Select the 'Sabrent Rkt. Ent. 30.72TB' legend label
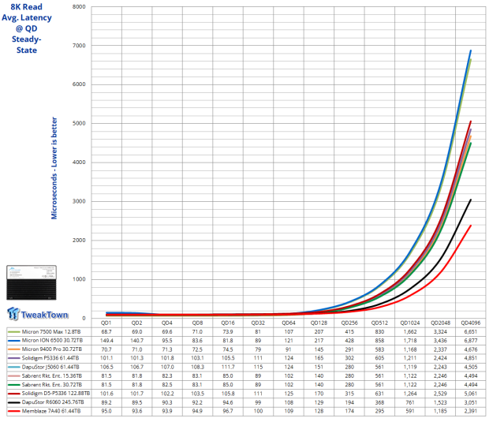The width and height of the screenshot is (489, 448). click(52, 385)
